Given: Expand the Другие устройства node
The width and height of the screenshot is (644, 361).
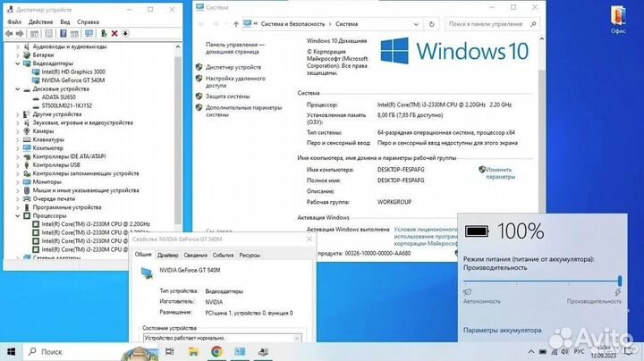Looking at the screenshot, I should pyautogui.click(x=18, y=114).
